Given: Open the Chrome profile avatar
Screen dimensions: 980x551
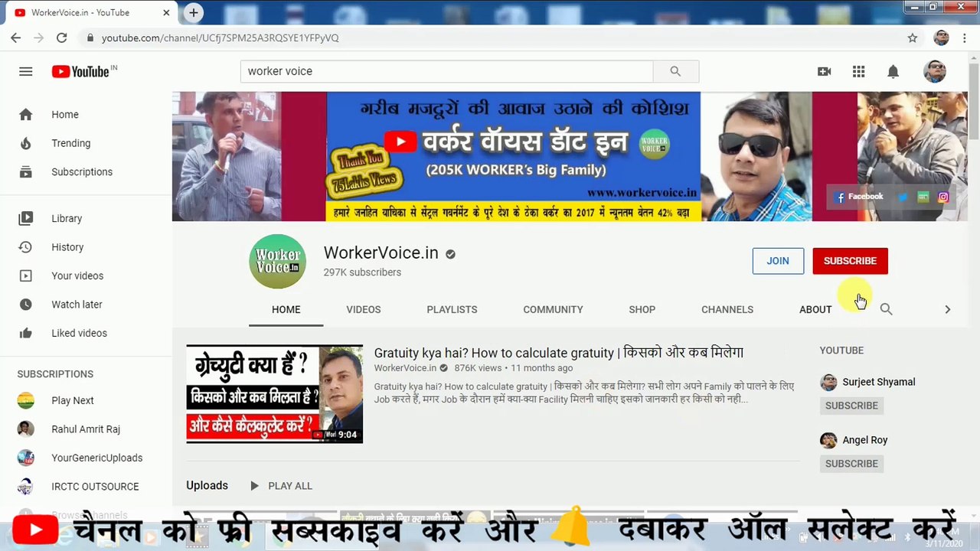Looking at the screenshot, I should (x=942, y=37).
